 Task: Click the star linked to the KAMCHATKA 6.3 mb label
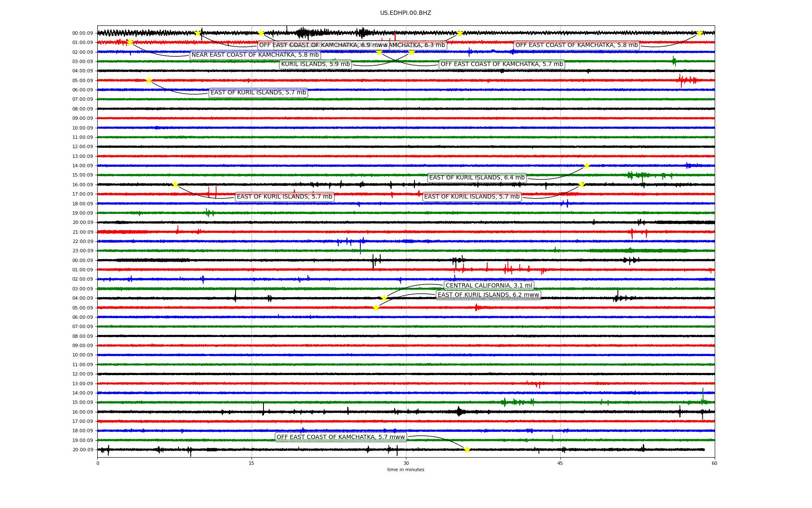coord(460,33)
